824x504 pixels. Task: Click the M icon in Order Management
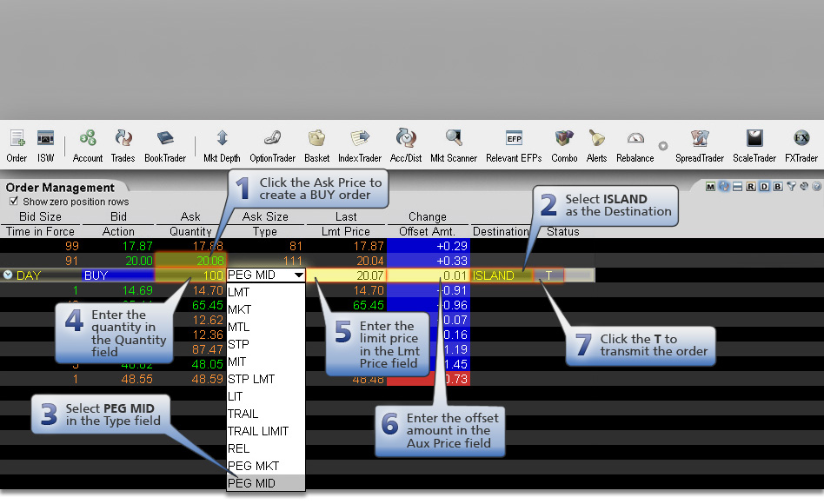point(710,187)
